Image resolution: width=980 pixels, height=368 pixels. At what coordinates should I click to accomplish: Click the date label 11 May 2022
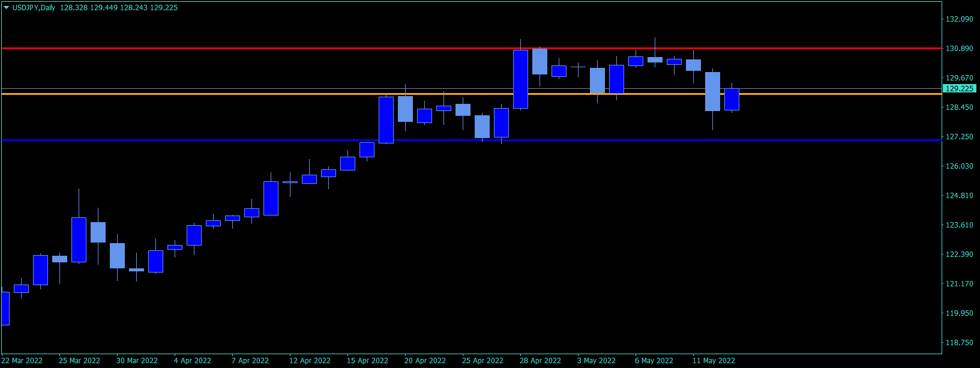pos(714,361)
